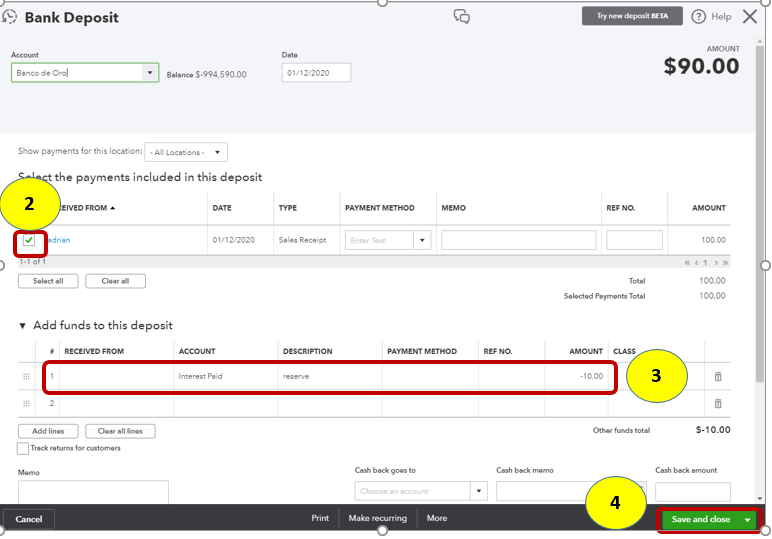This screenshot has width=772, height=539.
Task: Collapse the Add funds to this deposit section
Action: pyautogui.click(x=22, y=326)
